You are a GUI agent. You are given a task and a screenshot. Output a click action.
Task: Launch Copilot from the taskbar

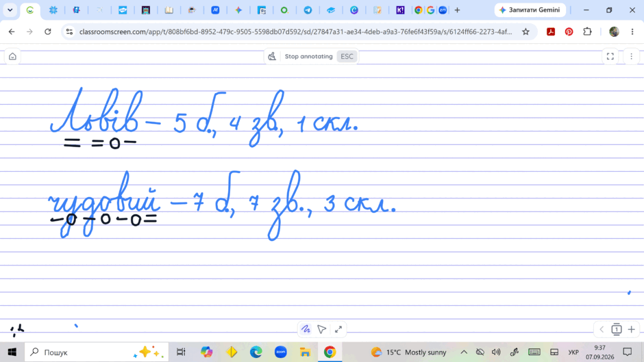(207, 352)
